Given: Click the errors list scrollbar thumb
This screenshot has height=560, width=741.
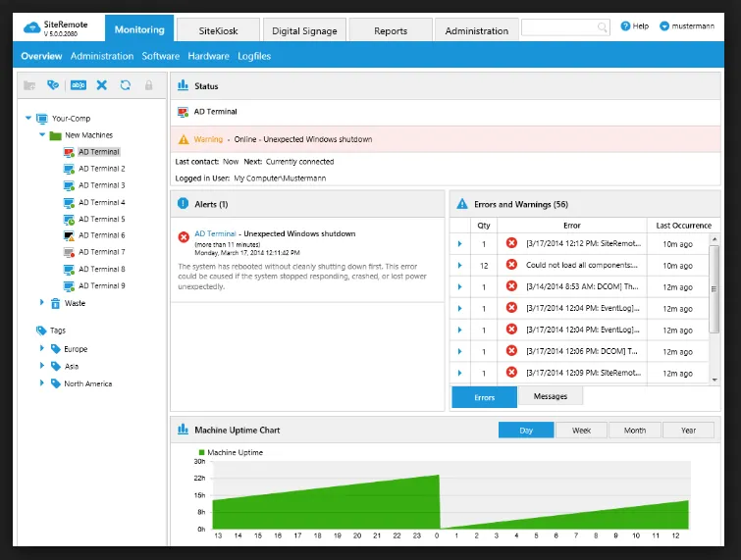Looking at the screenshot, I should coord(715,289).
